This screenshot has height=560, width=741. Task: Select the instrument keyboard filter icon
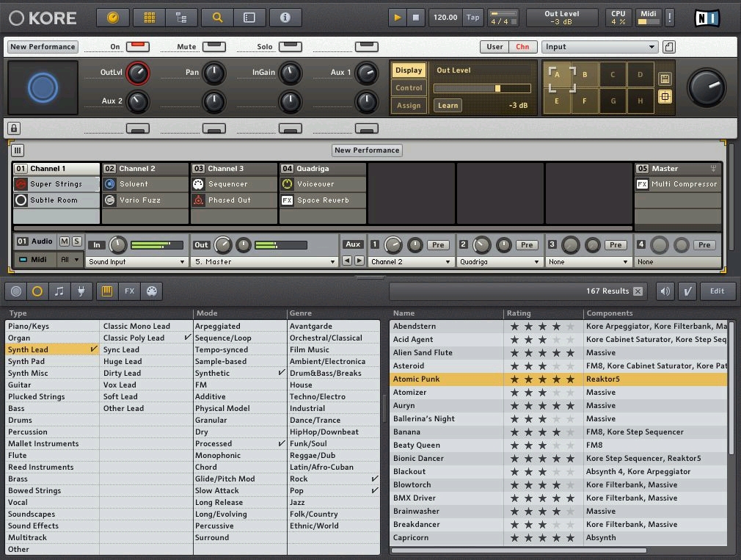point(107,291)
